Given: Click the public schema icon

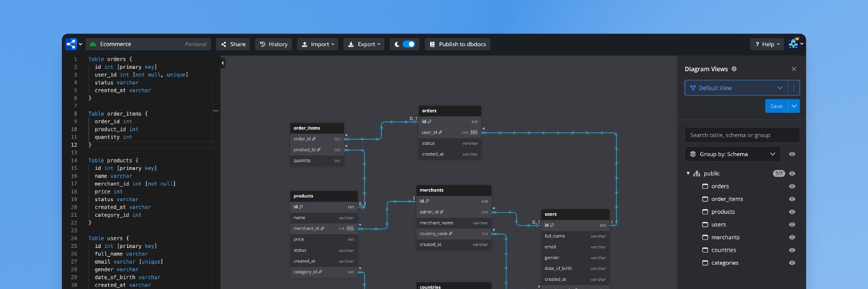Looking at the screenshot, I should [697, 173].
